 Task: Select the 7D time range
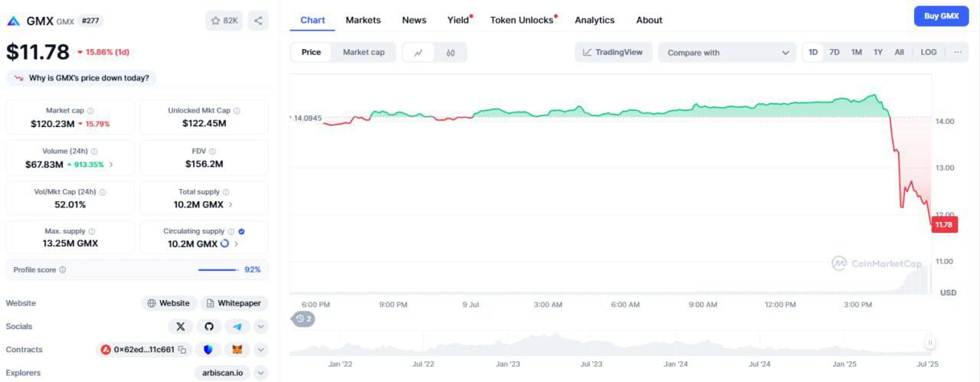tap(835, 52)
